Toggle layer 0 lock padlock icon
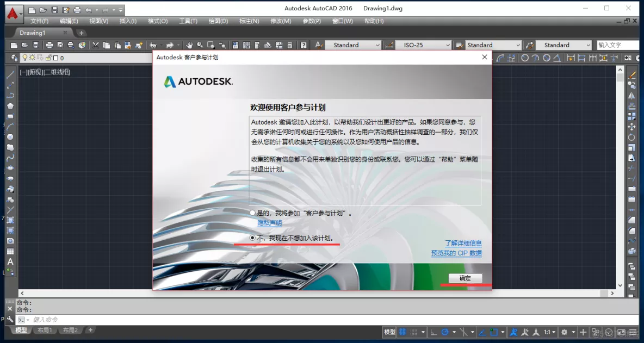 pos(48,58)
